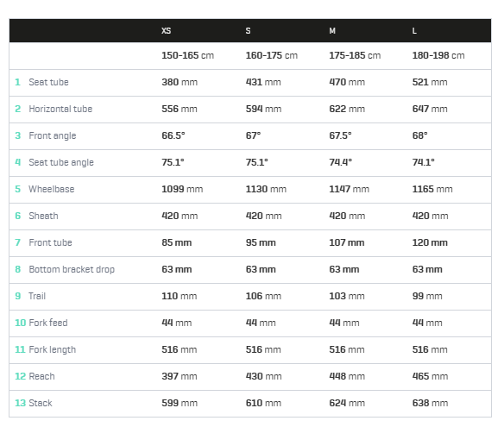Select the XS size column header
This screenshot has height=427, width=504.
click(167, 31)
